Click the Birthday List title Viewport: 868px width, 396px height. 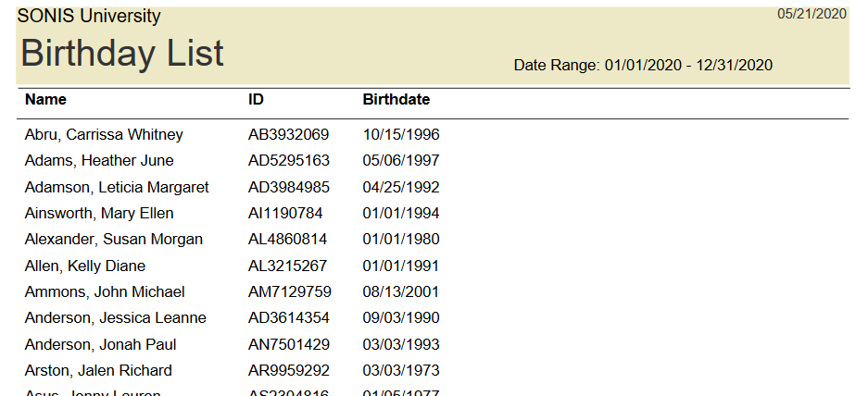tap(122, 54)
